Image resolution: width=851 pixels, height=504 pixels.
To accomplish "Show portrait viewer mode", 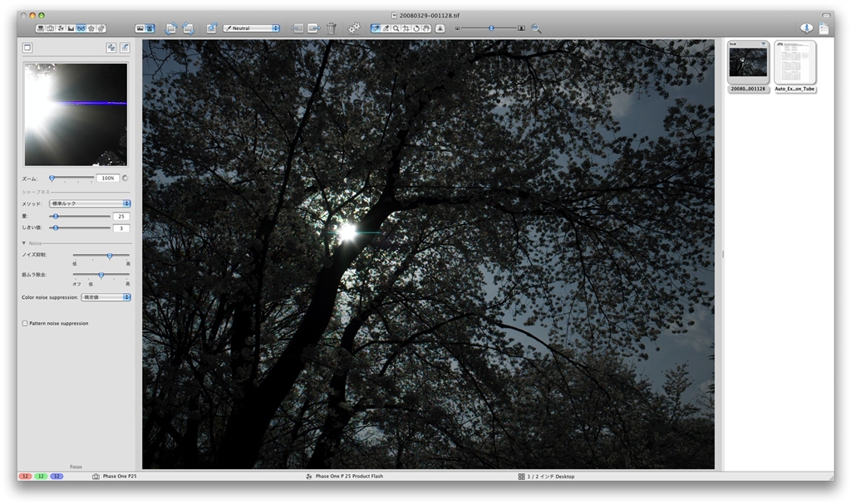I will point(150,28).
